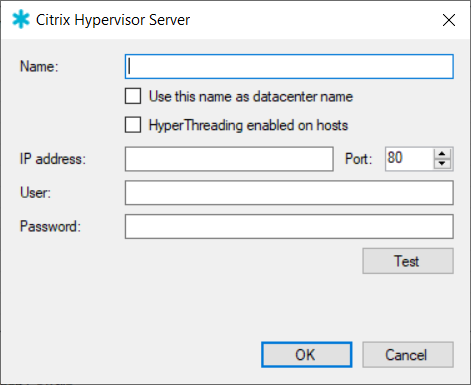
Task: Test the hypervisor connection
Action: (408, 261)
